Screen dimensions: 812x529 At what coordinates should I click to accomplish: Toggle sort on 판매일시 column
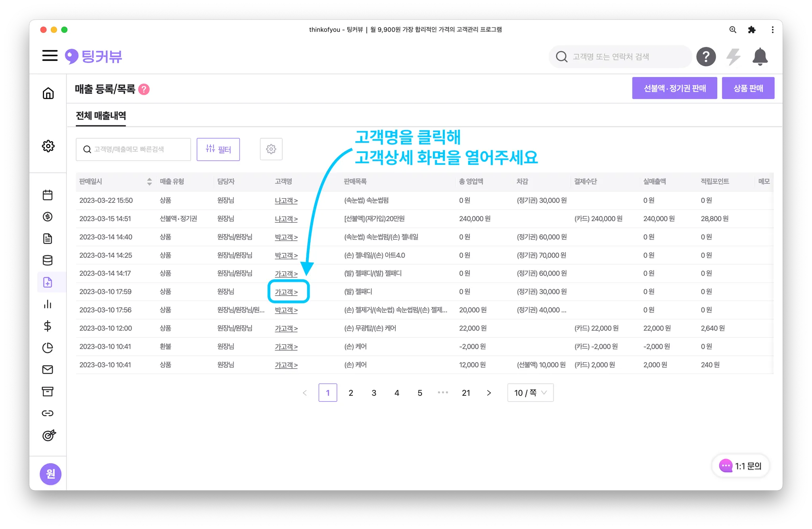tap(149, 181)
